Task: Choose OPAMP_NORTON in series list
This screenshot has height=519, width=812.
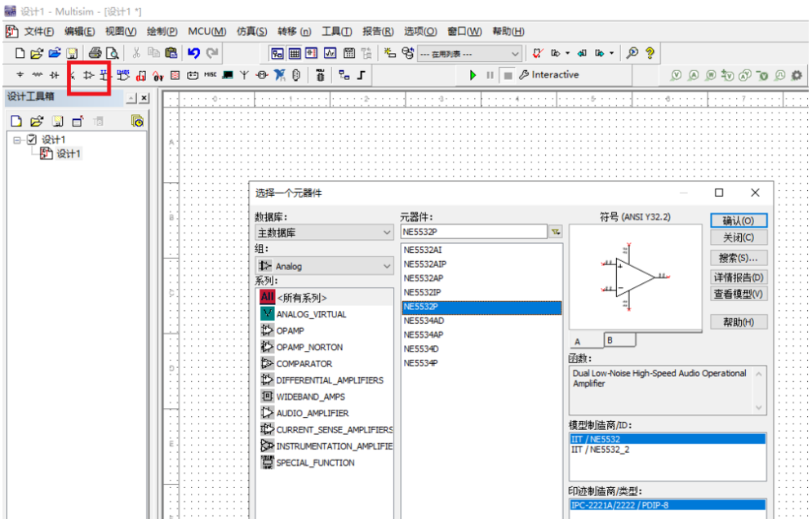Action: (x=309, y=348)
